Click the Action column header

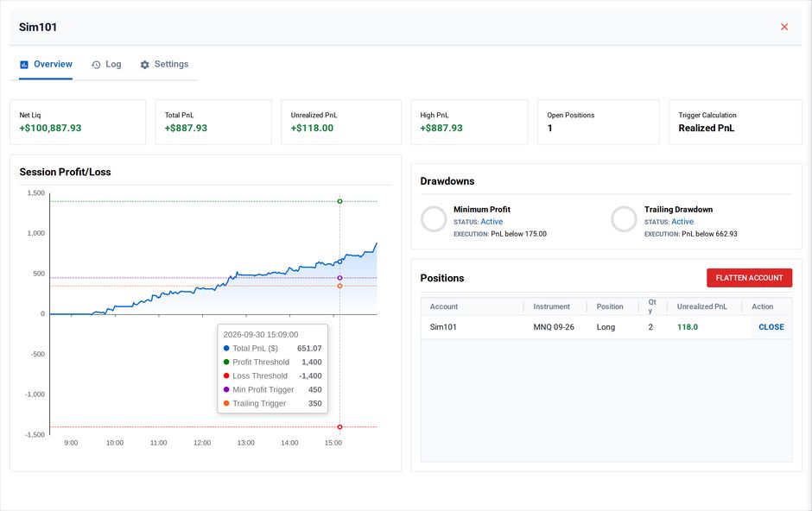[x=762, y=306]
